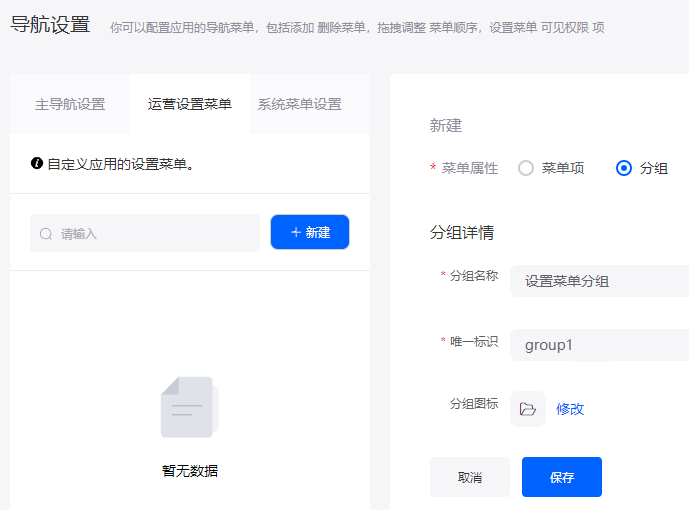Edit the 分组名称 input field
This screenshot has height=510, width=689.
599,281
